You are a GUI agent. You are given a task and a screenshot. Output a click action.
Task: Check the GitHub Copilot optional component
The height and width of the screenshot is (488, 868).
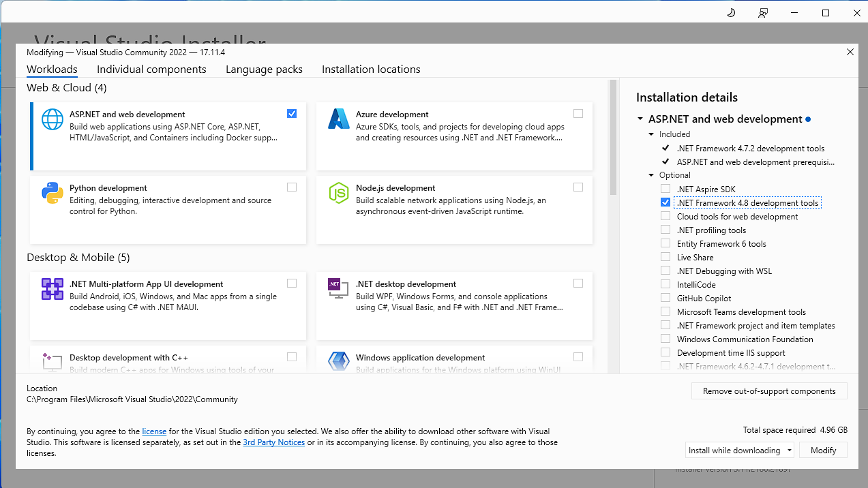[x=665, y=298]
